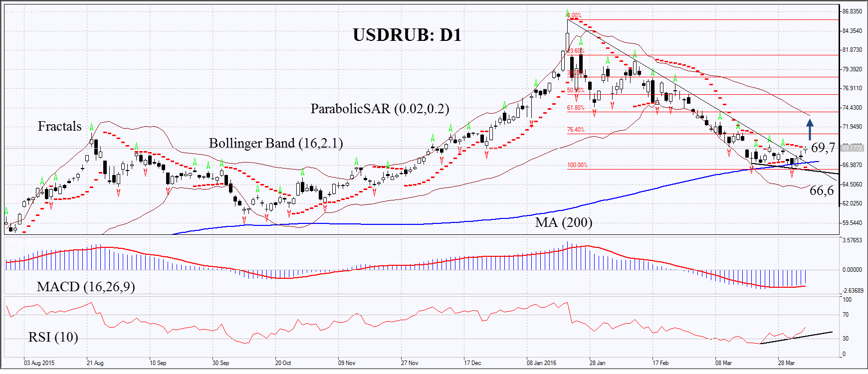
Task: Click the 76.40% Fibonacci level label
Action: click(576, 130)
